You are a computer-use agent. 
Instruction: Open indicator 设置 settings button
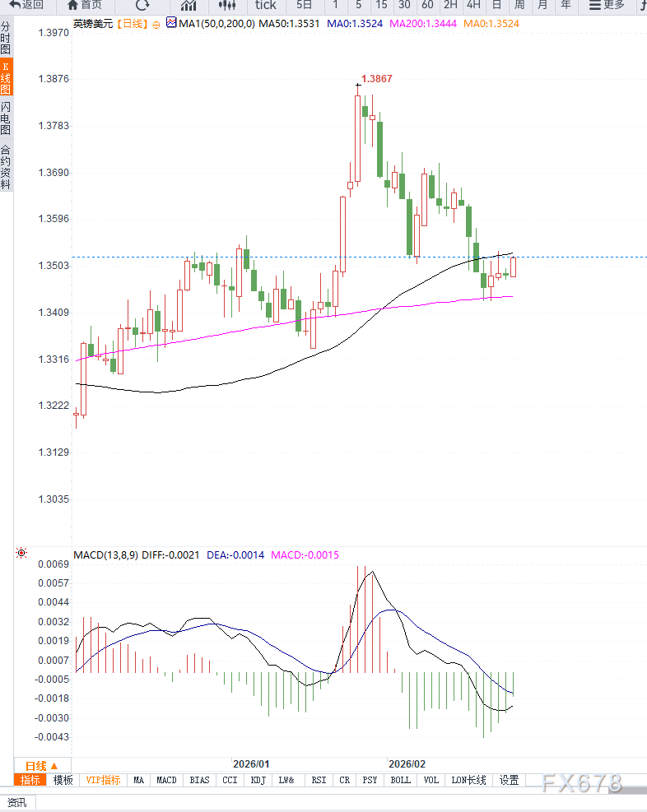(509, 780)
